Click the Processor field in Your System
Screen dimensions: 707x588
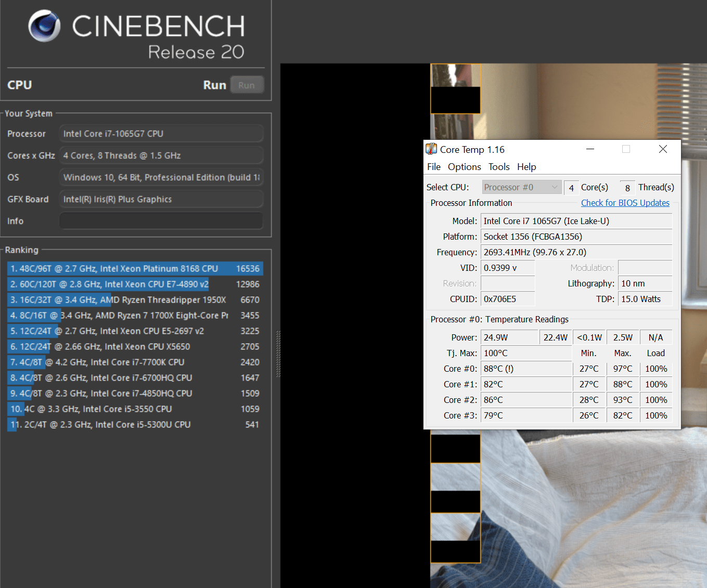pos(161,134)
